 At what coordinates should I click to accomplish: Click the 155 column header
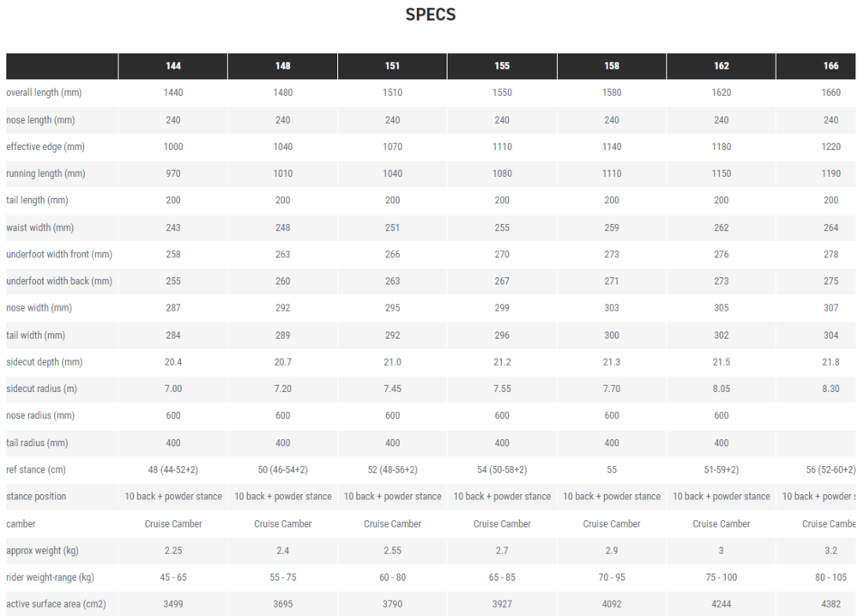click(502, 66)
